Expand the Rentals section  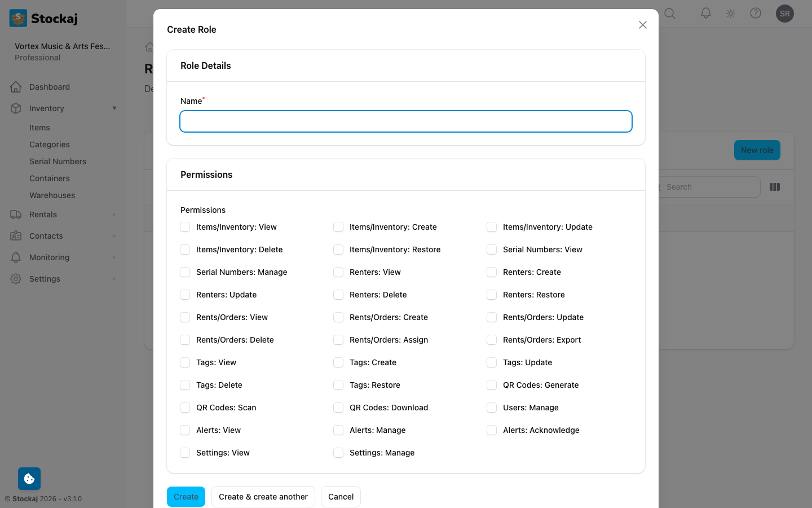[x=114, y=214]
